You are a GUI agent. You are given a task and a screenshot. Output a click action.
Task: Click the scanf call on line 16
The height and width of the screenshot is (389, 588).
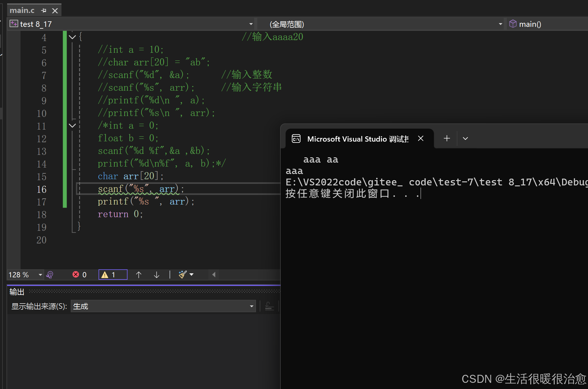coord(141,188)
